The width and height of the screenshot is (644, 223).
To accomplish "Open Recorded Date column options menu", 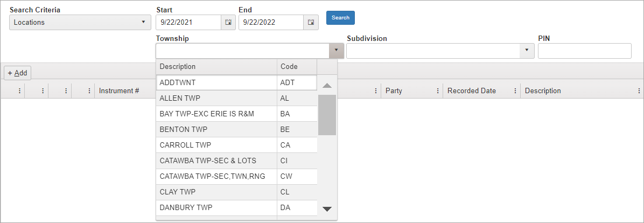I will click(x=515, y=91).
